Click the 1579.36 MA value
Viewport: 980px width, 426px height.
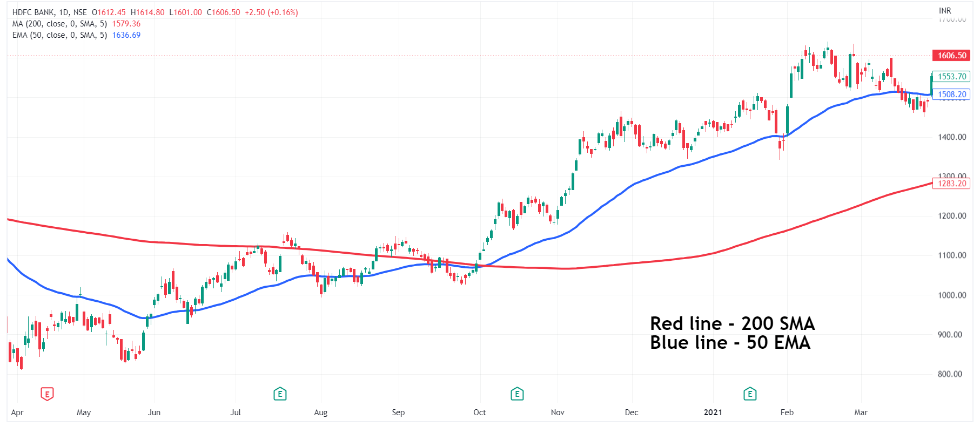pyautogui.click(x=126, y=24)
